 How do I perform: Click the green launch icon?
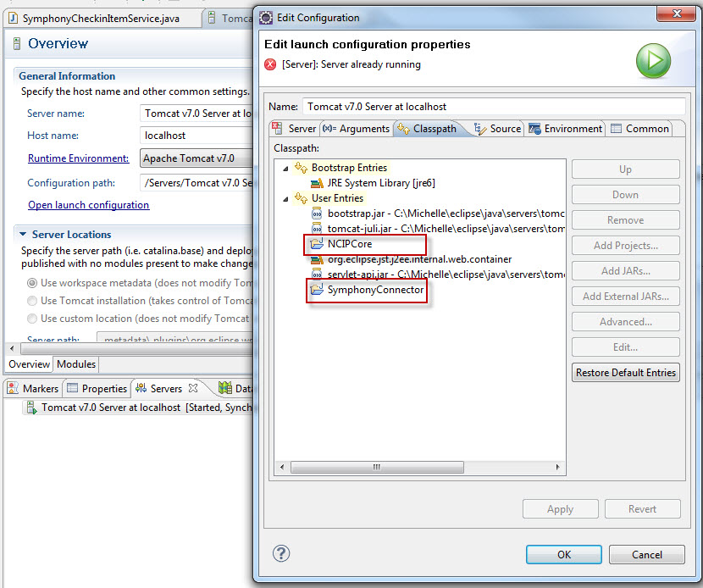coord(653,61)
